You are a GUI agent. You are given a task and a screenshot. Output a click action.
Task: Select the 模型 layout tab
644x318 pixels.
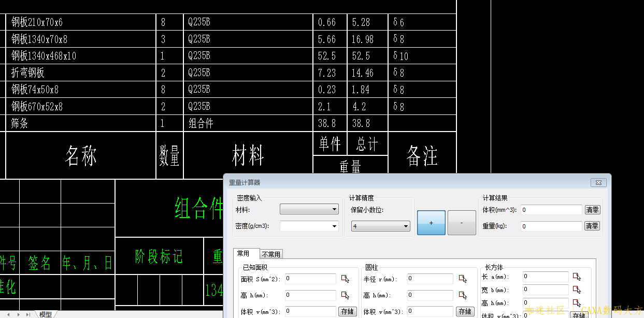pyautogui.click(x=46, y=314)
